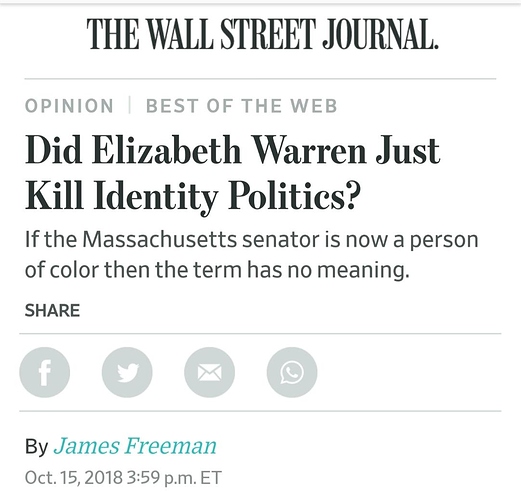
Task: Select the headline line 'Did Elizabeth Warren Just'
Action: (233, 150)
